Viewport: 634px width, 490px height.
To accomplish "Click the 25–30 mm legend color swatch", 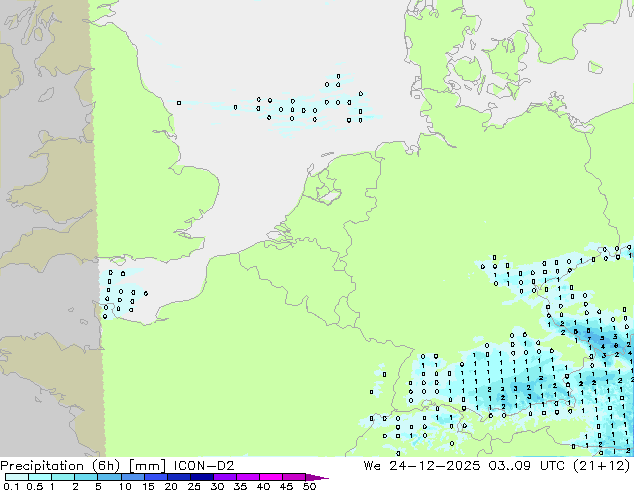I will pos(201,477).
